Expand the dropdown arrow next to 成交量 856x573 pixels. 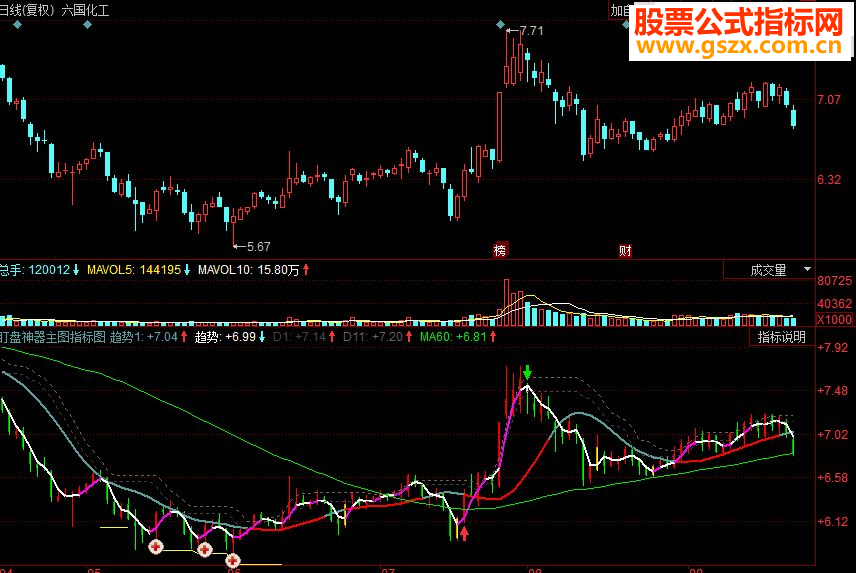(807, 270)
